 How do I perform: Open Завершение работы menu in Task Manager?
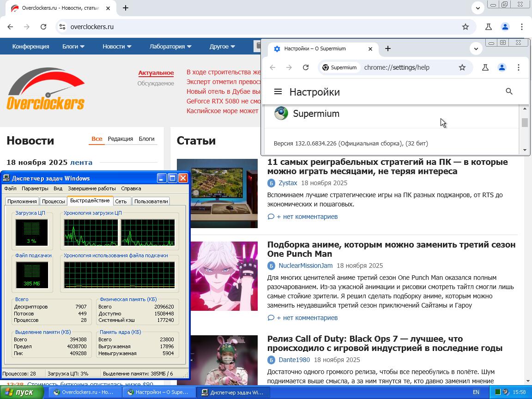point(91,188)
